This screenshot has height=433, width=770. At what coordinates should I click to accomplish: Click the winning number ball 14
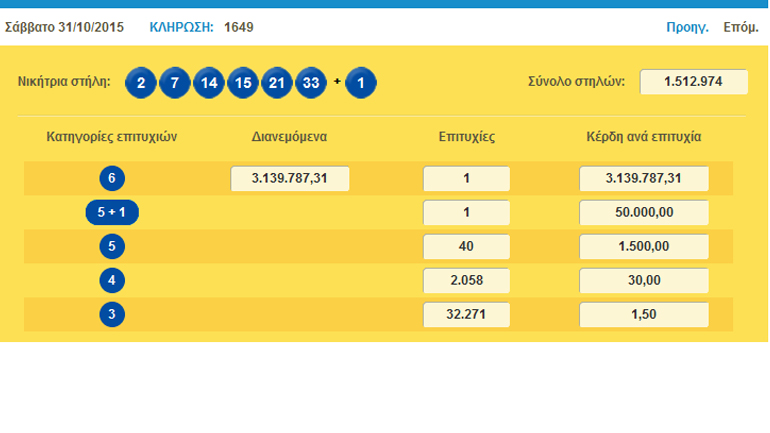pyautogui.click(x=209, y=83)
